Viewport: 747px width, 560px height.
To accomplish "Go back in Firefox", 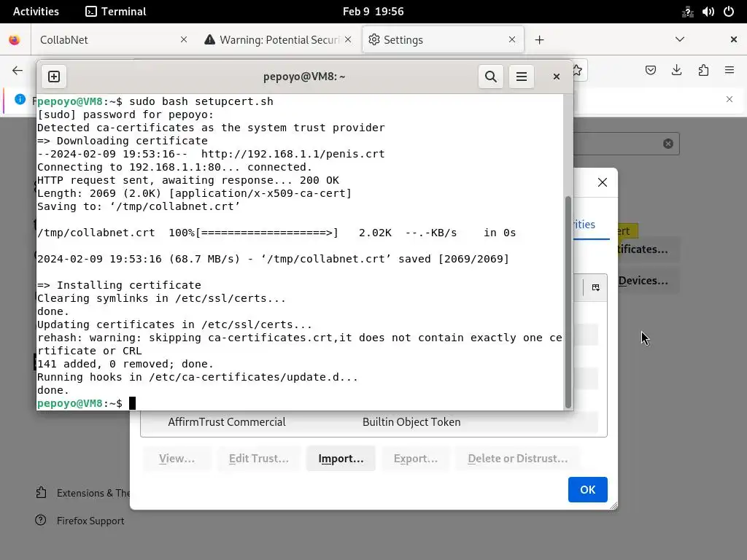I will (18, 71).
